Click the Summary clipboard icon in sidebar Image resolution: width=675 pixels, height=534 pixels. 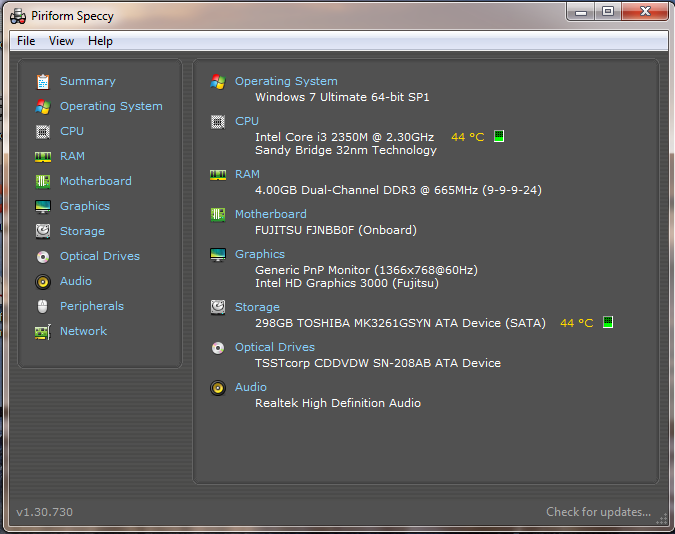(x=43, y=81)
